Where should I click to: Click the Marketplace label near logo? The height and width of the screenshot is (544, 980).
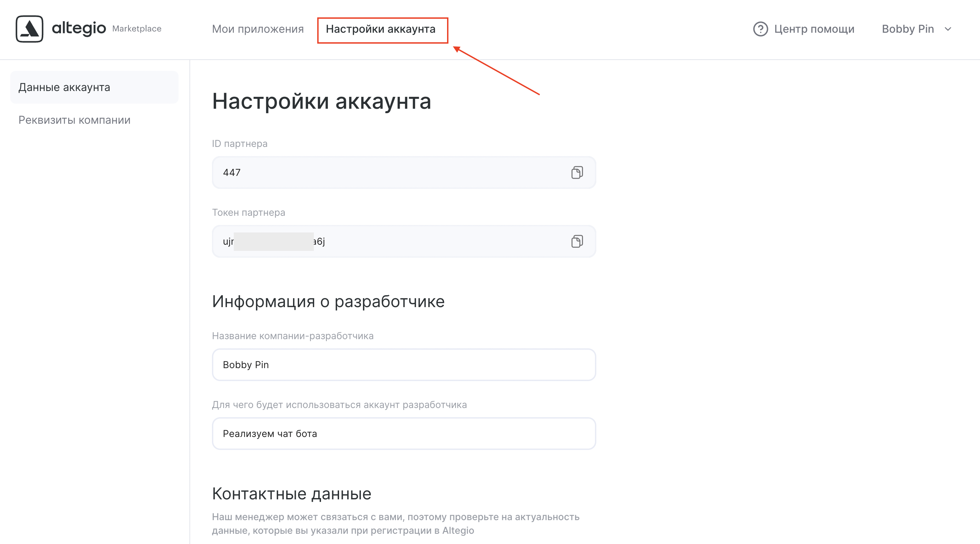[x=137, y=29]
